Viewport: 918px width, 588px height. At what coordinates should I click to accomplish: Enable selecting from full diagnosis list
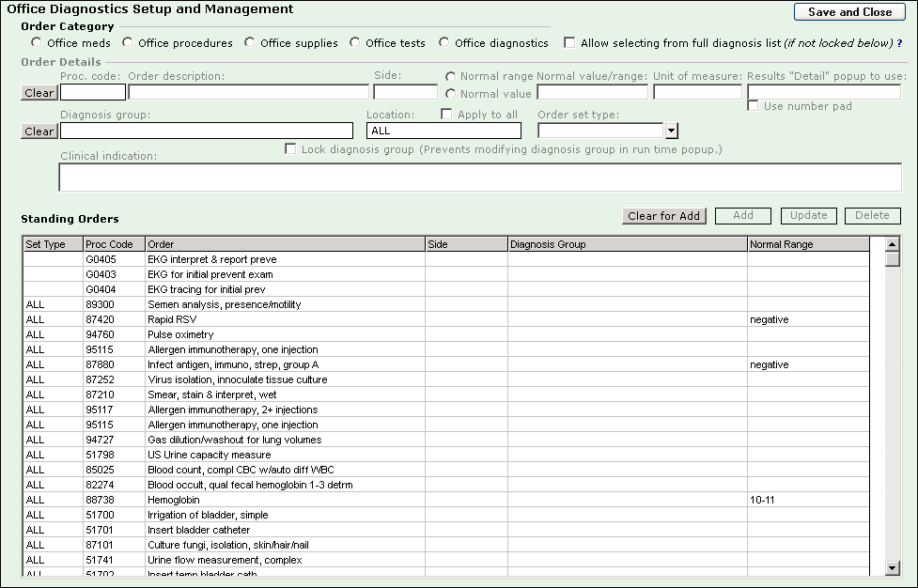(x=569, y=42)
